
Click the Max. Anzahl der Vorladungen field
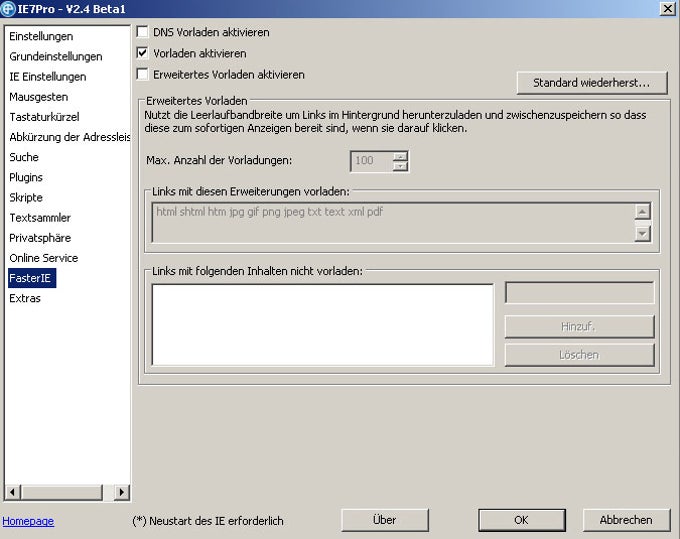(x=372, y=161)
